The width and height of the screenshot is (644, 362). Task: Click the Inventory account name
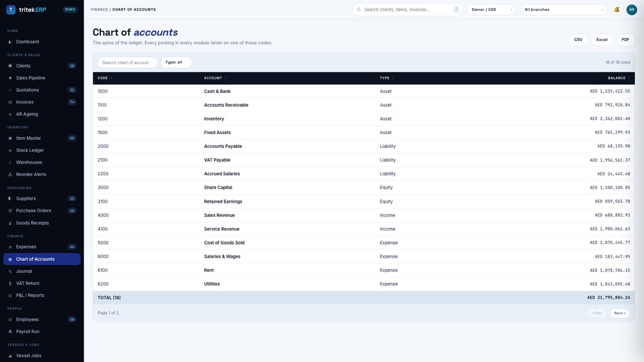214,119
